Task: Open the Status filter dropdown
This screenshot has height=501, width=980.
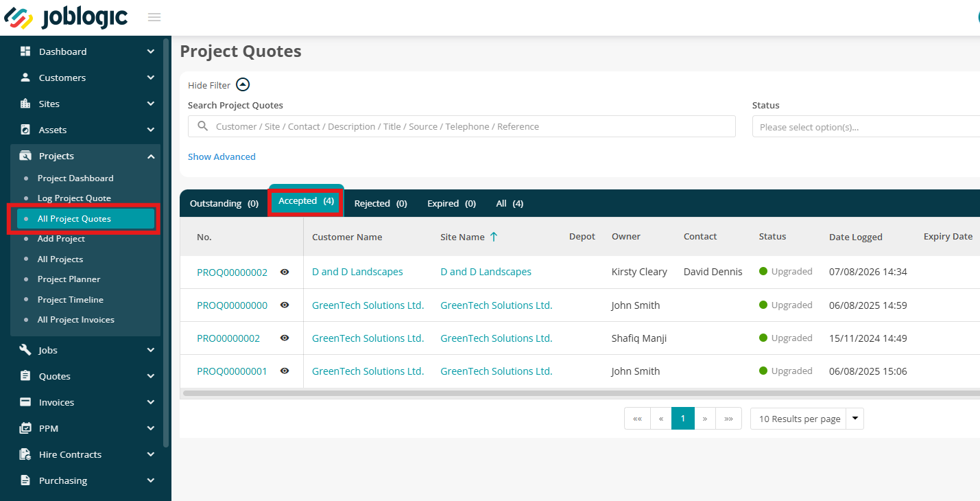Action: click(x=866, y=127)
